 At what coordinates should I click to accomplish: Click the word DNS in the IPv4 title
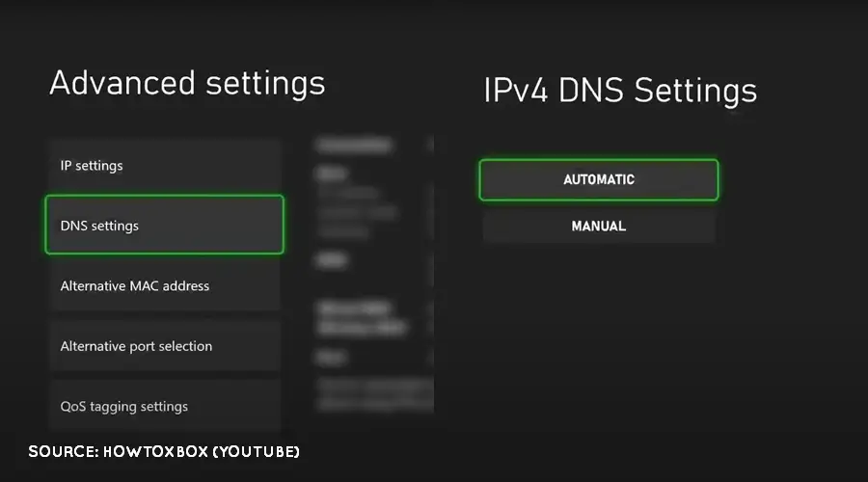[x=592, y=91]
